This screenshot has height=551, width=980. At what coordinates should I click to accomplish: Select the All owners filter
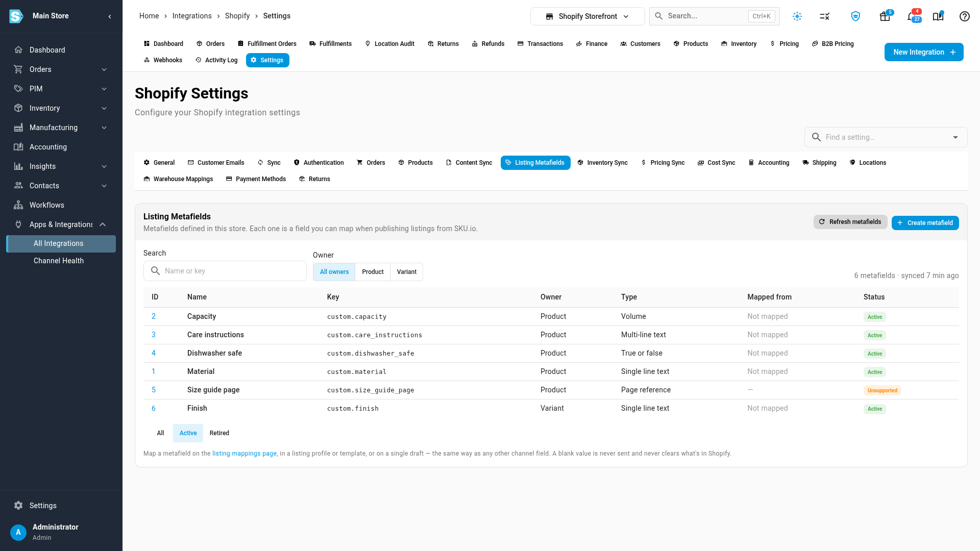(x=334, y=272)
